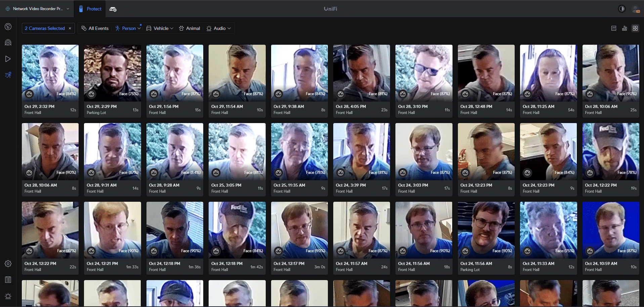Open the camera devices icon in sidebar
The height and width of the screenshot is (307, 644).
(8, 43)
